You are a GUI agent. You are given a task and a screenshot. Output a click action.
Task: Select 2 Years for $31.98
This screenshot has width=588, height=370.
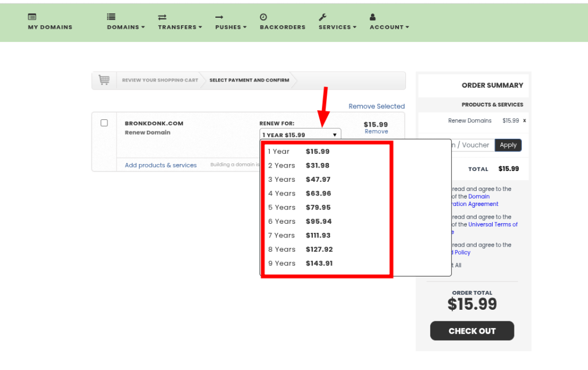point(299,165)
